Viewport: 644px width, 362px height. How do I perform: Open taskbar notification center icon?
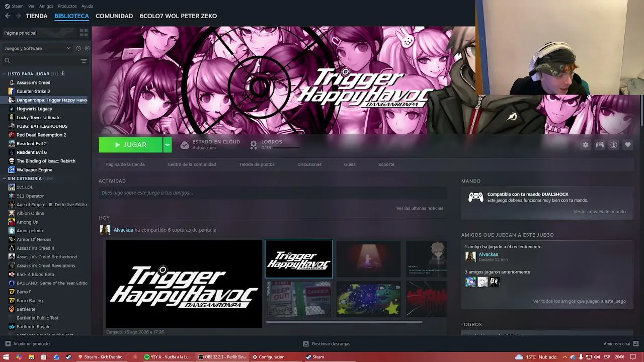[x=633, y=357]
